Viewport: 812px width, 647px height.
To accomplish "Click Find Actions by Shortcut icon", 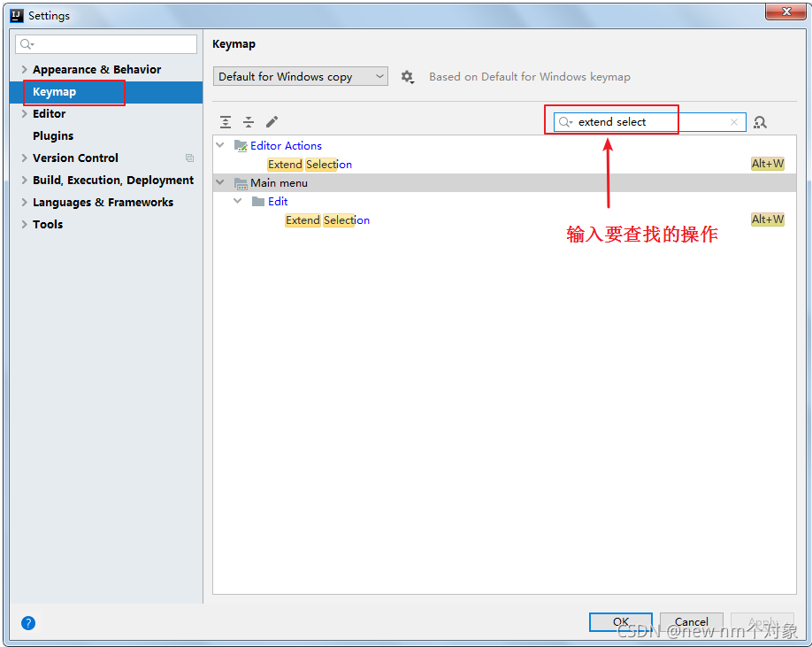I will click(x=760, y=122).
